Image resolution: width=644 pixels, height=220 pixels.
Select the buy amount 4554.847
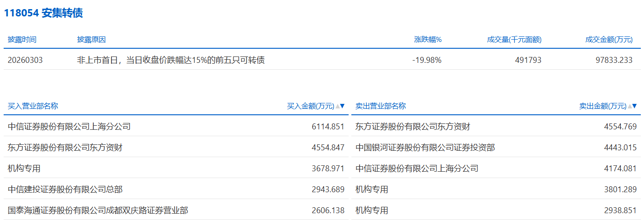(x=328, y=148)
